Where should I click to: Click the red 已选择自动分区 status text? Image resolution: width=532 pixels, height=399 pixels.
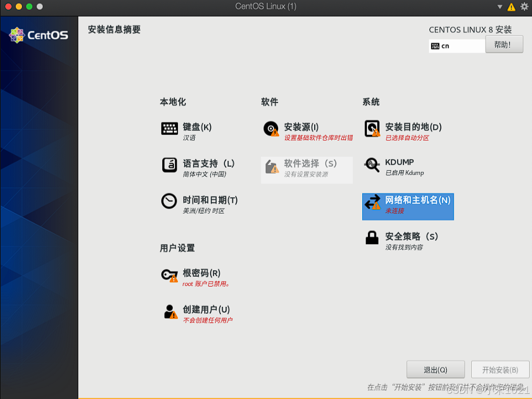pyautogui.click(x=407, y=138)
